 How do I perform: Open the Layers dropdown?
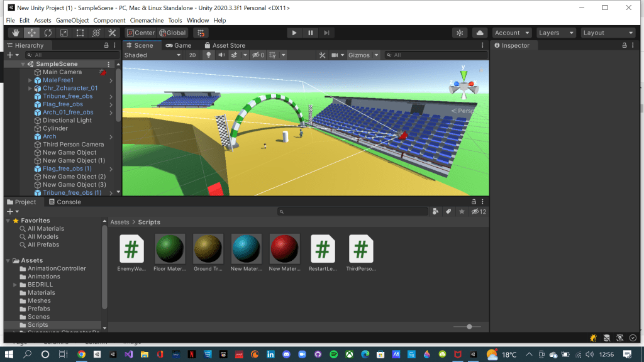tap(555, 33)
